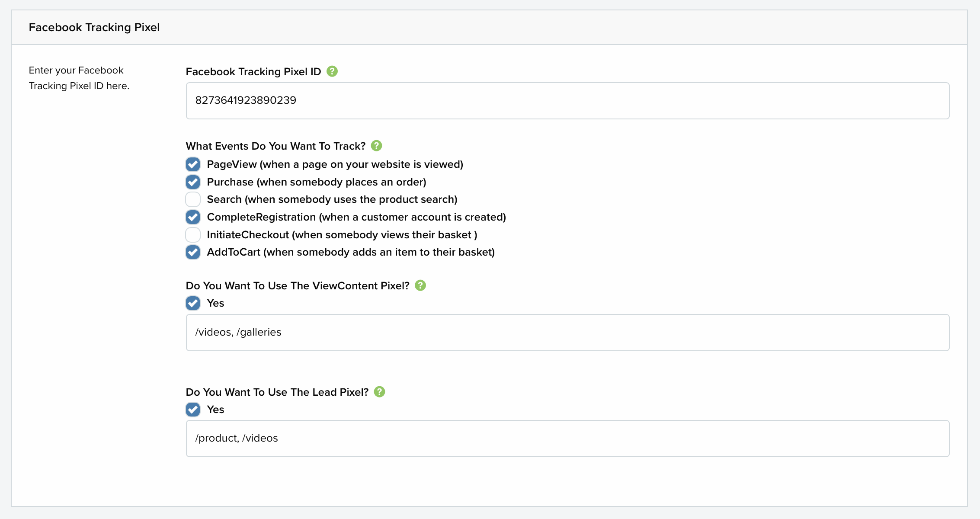
Task: Open help icon beside Lead Pixel question
Action: pos(379,392)
